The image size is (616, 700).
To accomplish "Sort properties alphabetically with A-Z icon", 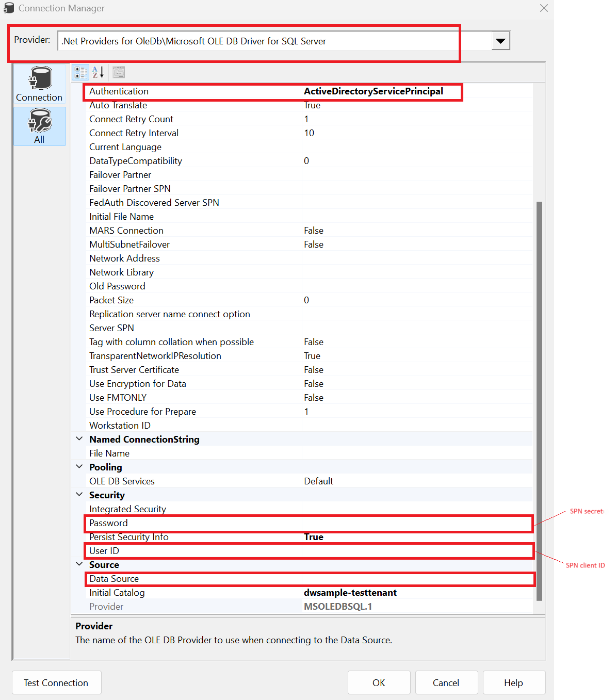I will coord(98,72).
